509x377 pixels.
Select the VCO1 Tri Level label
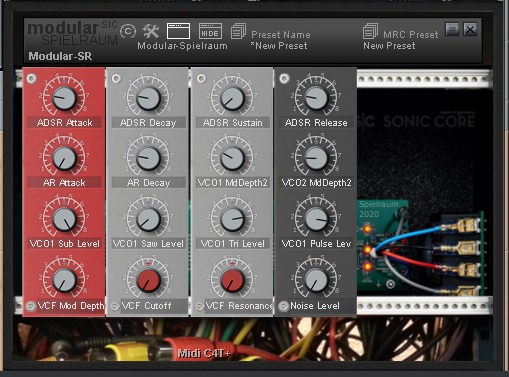(232, 244)
